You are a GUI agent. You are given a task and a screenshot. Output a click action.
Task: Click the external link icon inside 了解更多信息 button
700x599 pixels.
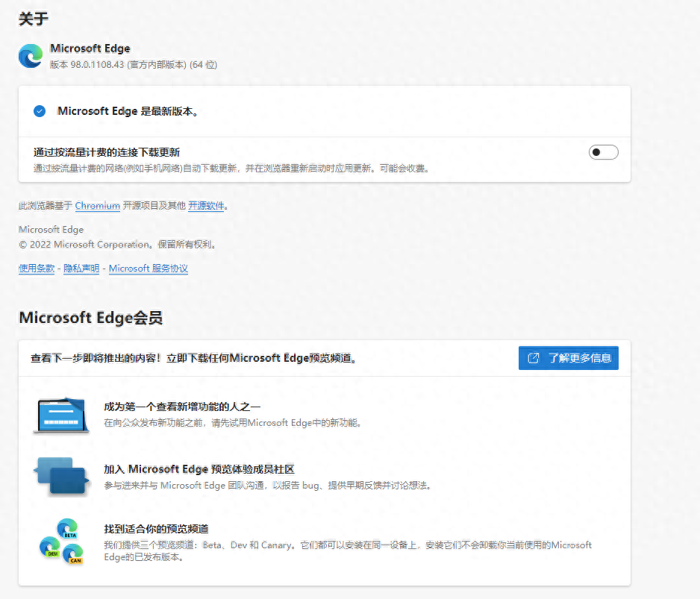534,357
